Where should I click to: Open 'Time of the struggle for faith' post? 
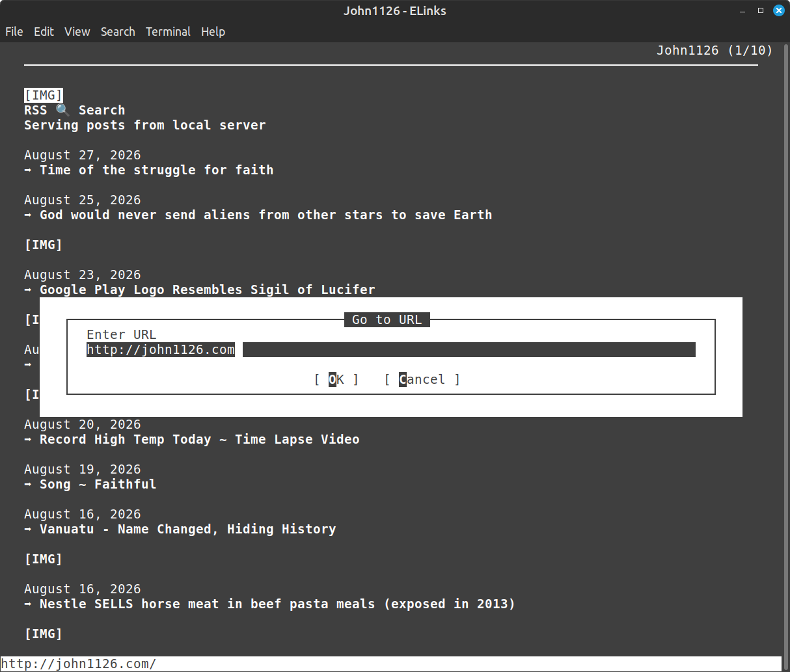pyautogui.click(x=156, y=170)
